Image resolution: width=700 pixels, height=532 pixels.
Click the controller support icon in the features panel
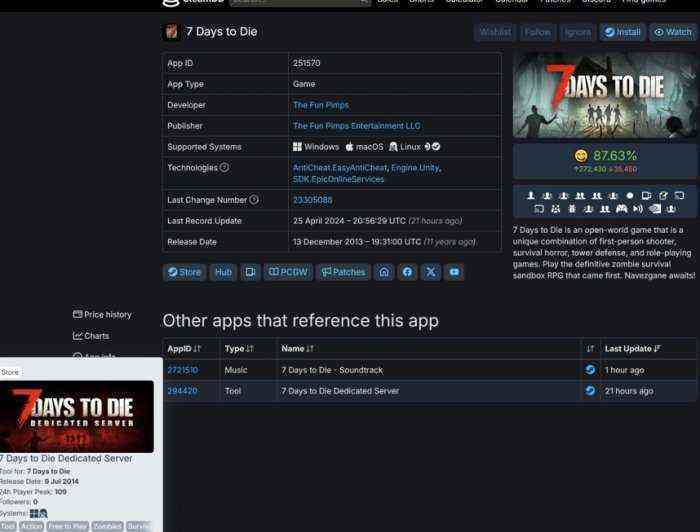tap(621, 208)
